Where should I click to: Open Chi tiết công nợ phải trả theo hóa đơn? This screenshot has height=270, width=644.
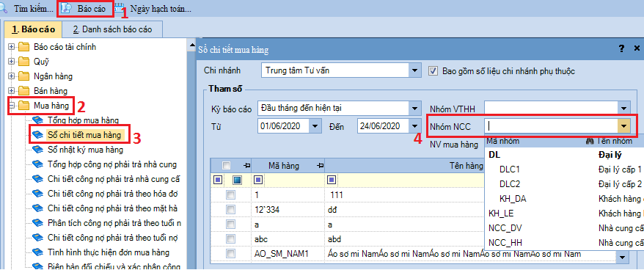[x=112, y=194]
